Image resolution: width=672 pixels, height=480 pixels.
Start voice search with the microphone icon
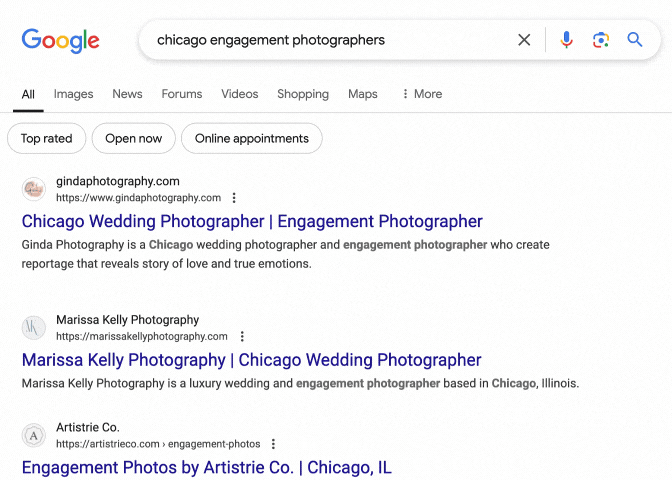tap(566, 40)
